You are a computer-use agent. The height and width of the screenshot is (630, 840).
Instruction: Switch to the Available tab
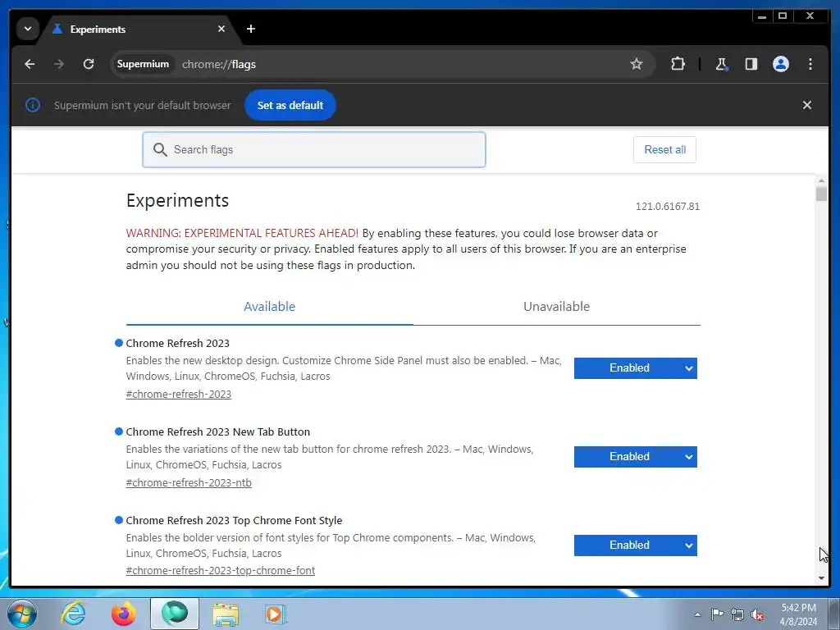pos(269,307)
